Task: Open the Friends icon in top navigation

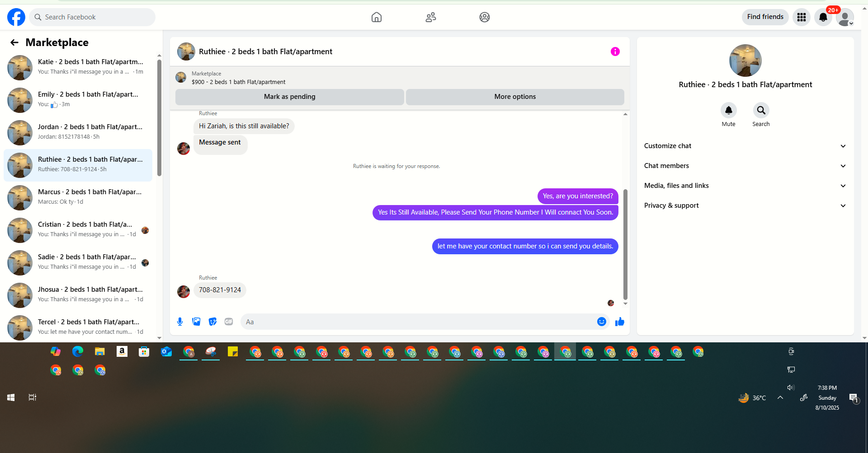Action: (x=431, y=17)
